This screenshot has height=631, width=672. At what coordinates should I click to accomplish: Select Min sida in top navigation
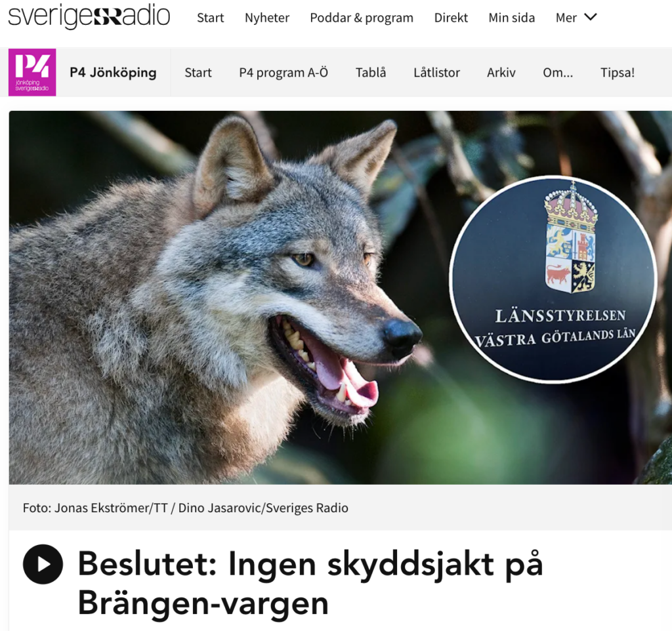coord(512,18)
